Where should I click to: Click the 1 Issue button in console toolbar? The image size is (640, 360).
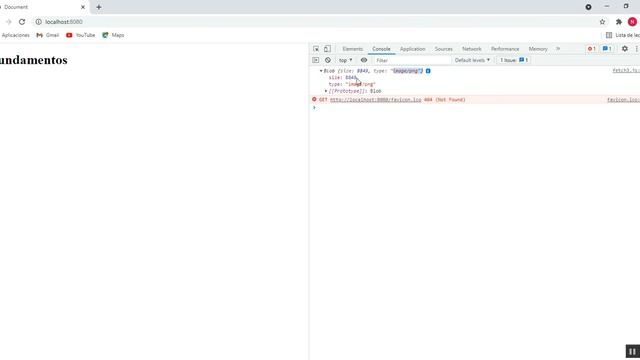[x=514, y=60]
